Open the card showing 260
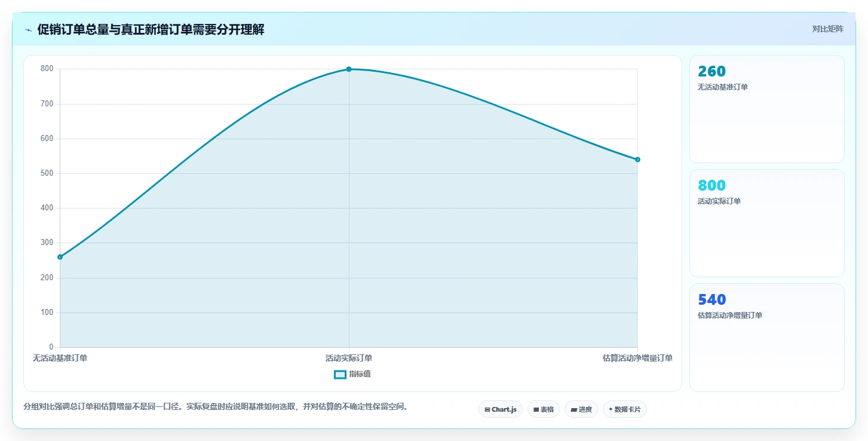 767,109
